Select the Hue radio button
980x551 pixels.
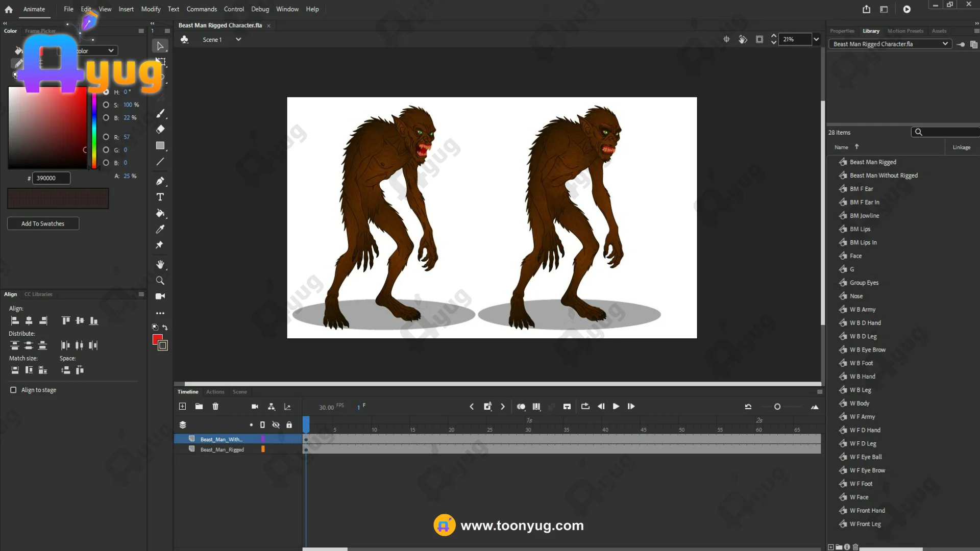click(x=106, y=92)
